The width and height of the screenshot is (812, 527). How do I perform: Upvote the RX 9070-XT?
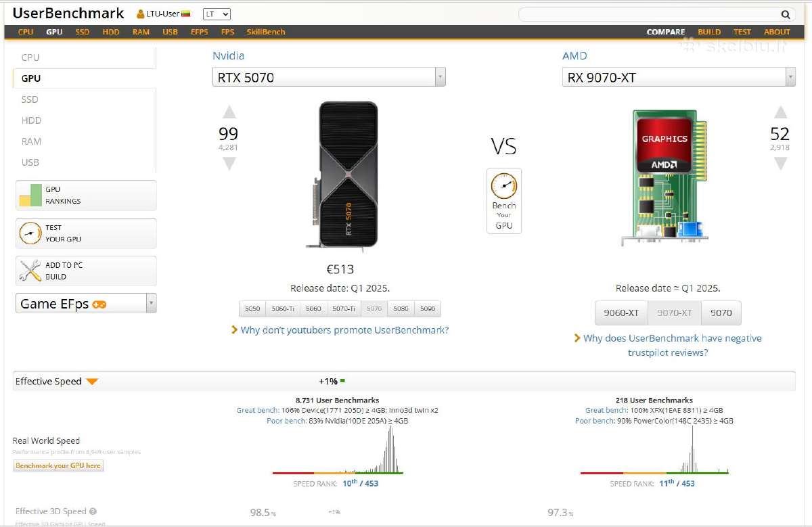tap(781, 112)
